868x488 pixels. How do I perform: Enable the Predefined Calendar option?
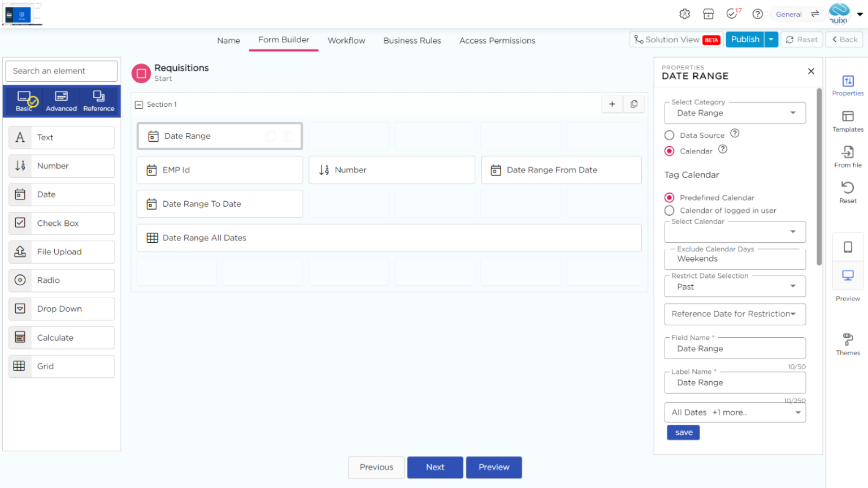(x=669, y=197)
